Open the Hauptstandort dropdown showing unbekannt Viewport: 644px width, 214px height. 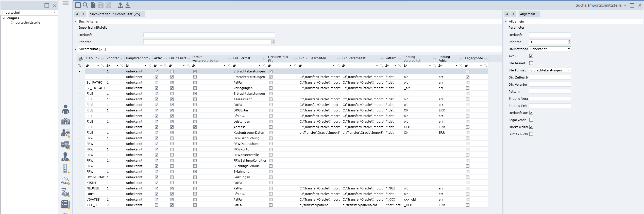pyautogui.click(x=550, y=49)
